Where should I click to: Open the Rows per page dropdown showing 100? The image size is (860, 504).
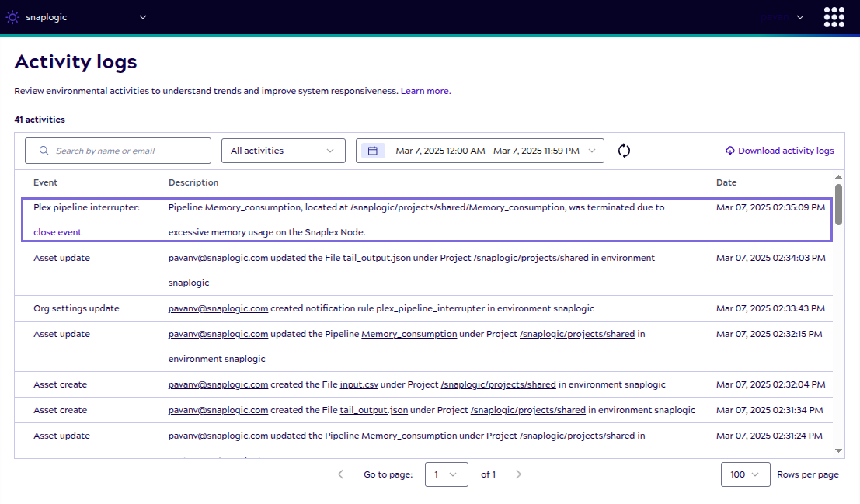pos(745,474)
